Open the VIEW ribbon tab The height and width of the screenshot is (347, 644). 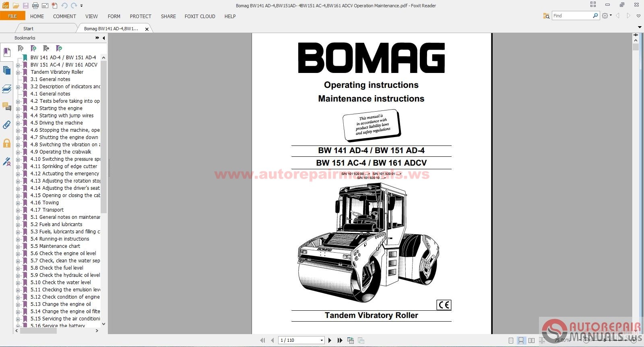point(91,17)
